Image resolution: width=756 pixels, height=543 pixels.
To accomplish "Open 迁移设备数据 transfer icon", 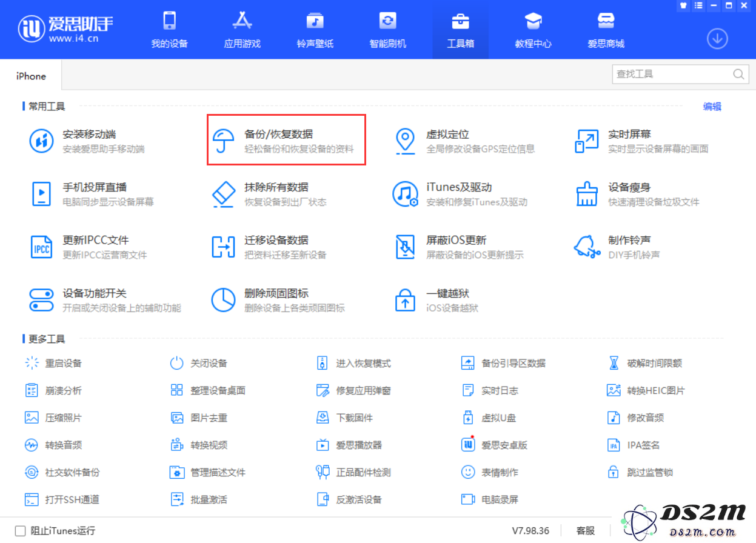I will pos(224,247).
